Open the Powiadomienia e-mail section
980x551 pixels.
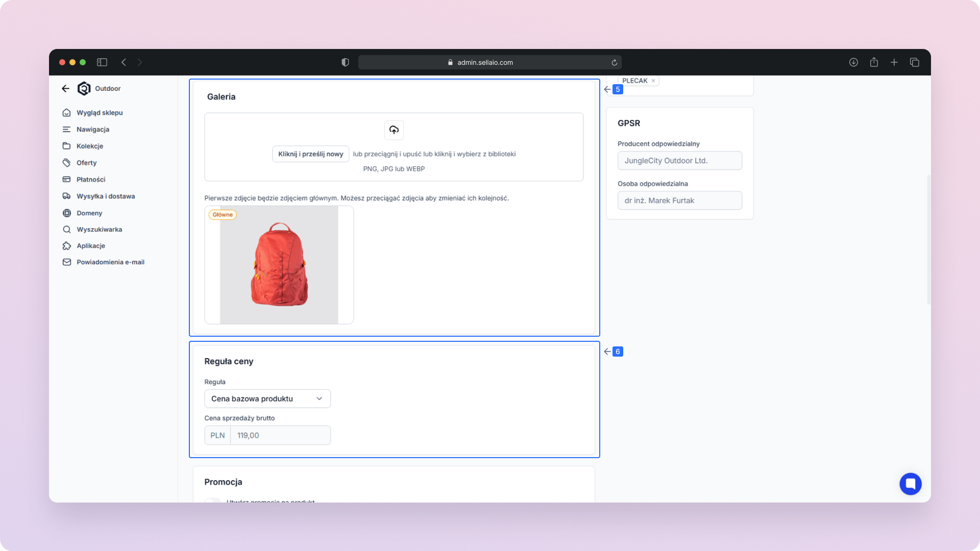point(110,262)
